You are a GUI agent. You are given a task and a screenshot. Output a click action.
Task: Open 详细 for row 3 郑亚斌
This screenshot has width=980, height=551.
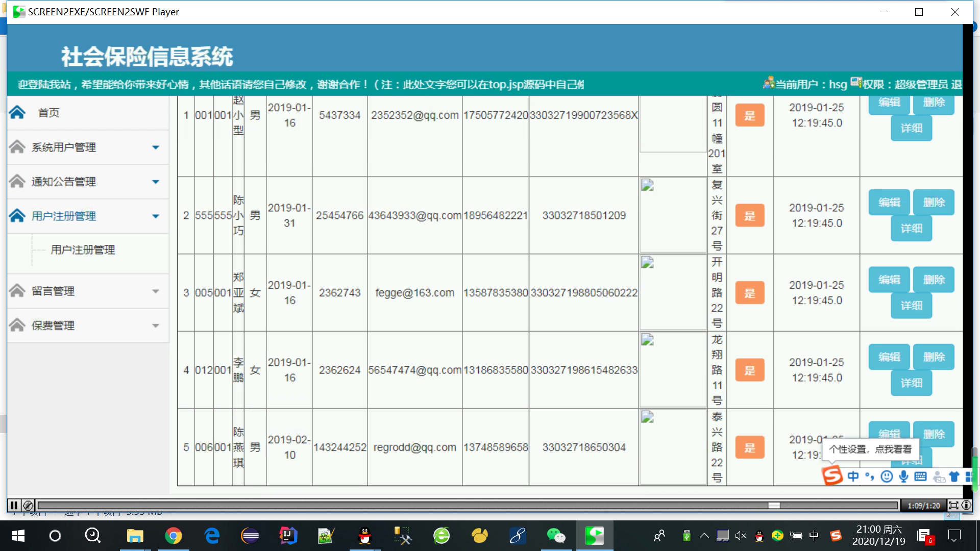pyautogui.click(x=911, y=306)
